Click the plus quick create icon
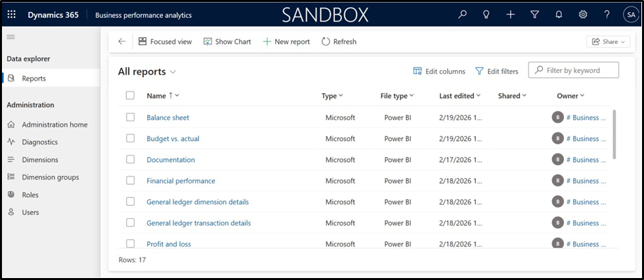 pyautogui.click(x=510, y=15)
